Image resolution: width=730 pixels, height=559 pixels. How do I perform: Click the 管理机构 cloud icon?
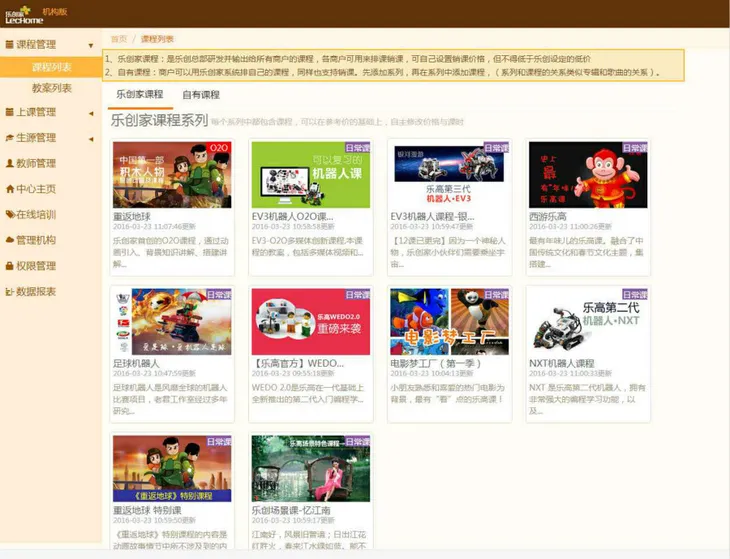point(10,240)
